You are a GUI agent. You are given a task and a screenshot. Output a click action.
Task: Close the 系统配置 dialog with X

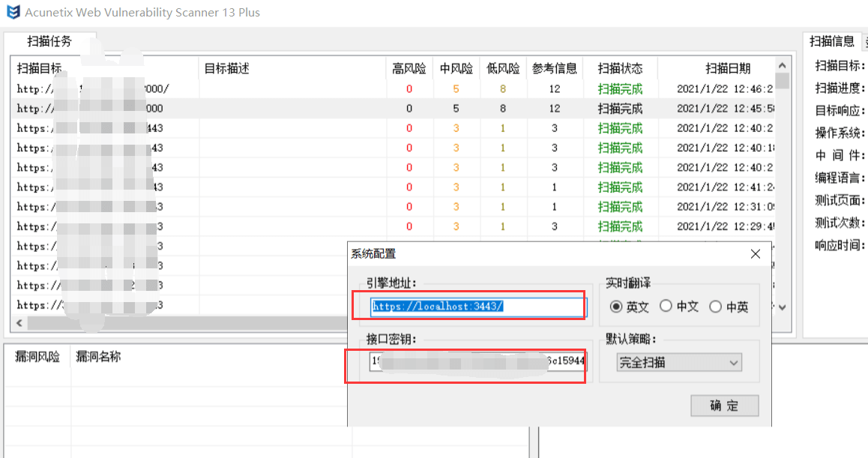pos(755,254)
